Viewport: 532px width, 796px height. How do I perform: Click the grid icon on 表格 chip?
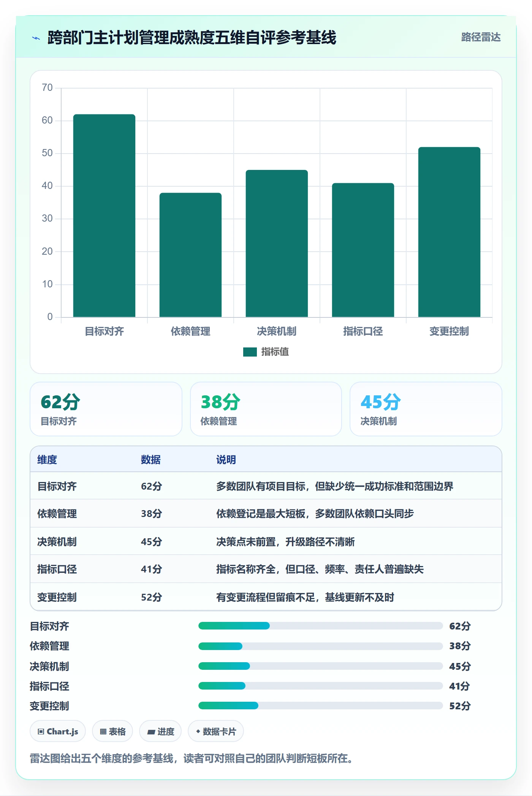point(103,732)
